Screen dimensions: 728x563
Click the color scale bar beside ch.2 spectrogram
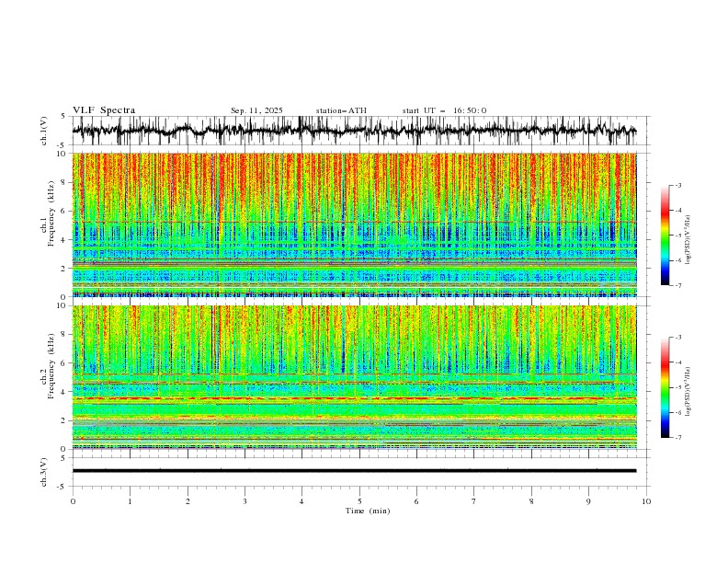[665, 387]
